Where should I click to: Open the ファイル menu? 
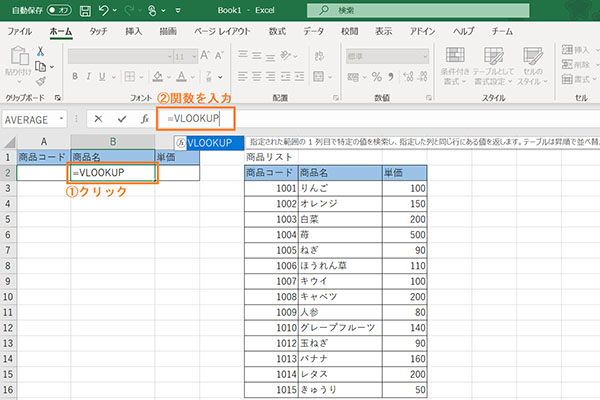point(19,31)
